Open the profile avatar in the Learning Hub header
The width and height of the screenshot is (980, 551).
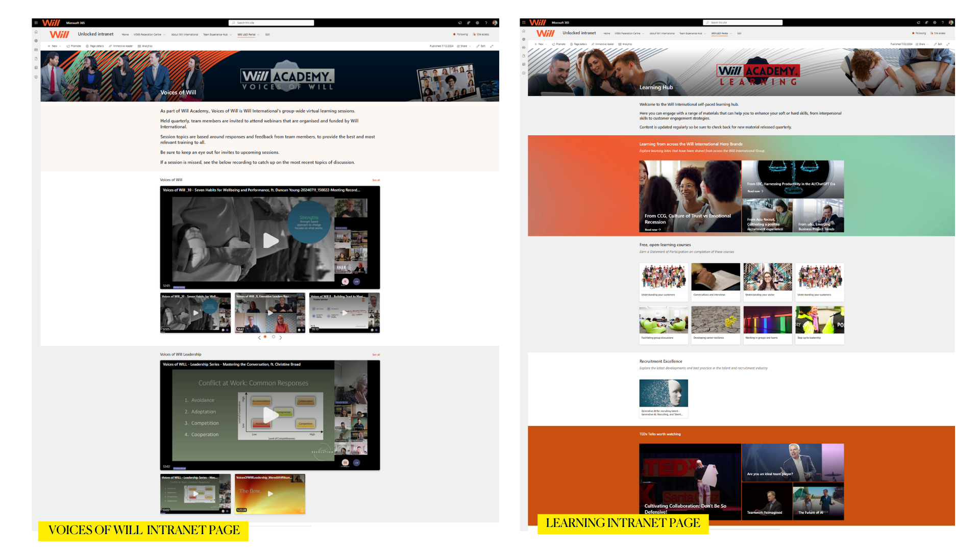coord(951,22)
